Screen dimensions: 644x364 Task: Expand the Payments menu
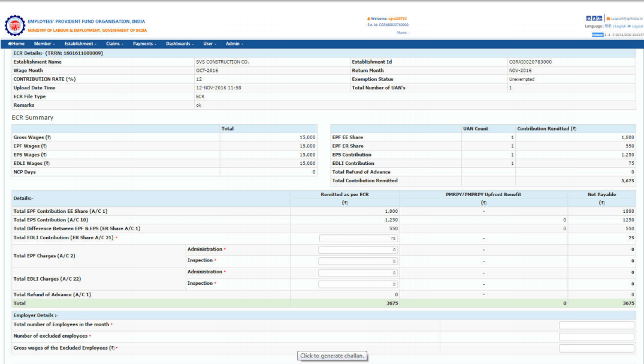tap(144, 44)
